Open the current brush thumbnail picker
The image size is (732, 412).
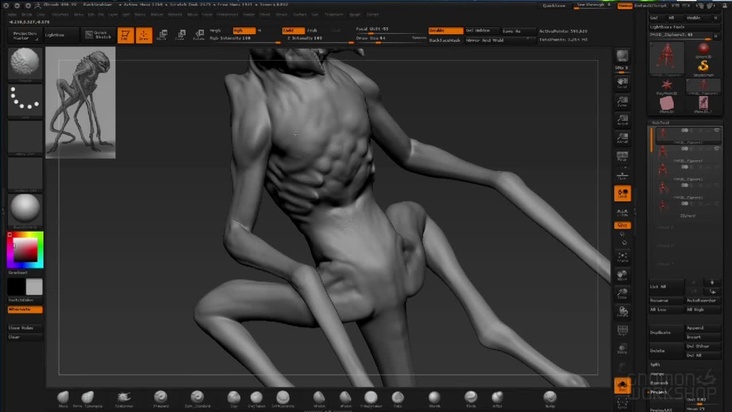pyautogui.click(x=25, y=64)
